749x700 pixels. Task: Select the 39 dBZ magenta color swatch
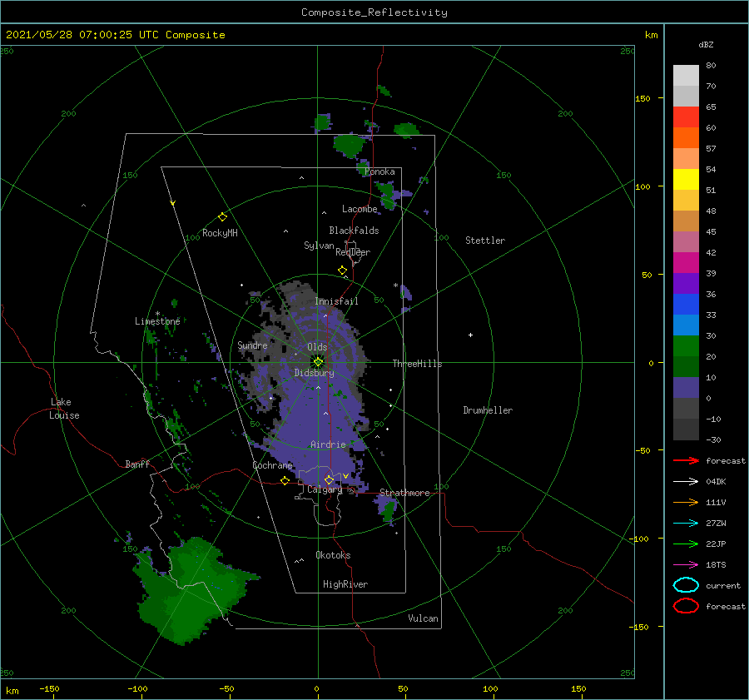686,263
